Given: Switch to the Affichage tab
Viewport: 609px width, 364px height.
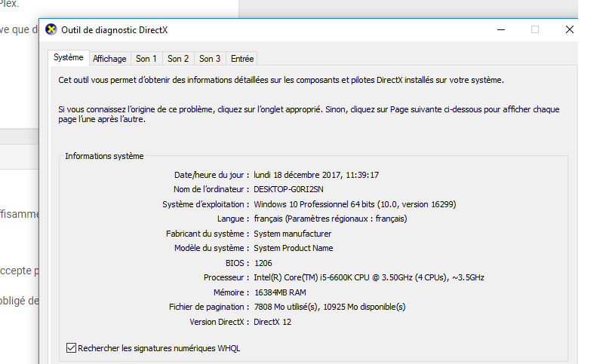Looking at the screenshot, I should tap(109, 59).
